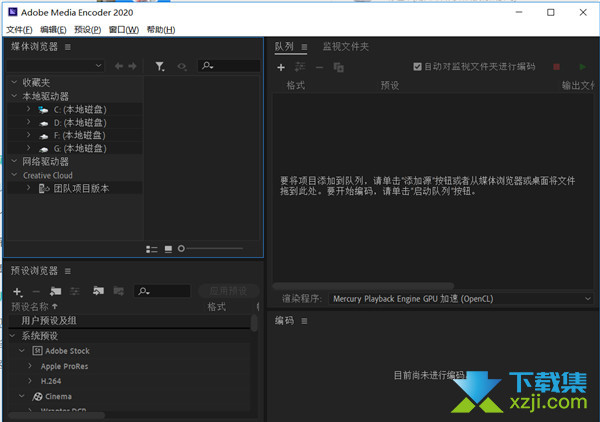Select the G: (本地磁盘) tree row
The width and height of the screenshot is (600, 422).
tap(75, 148)
